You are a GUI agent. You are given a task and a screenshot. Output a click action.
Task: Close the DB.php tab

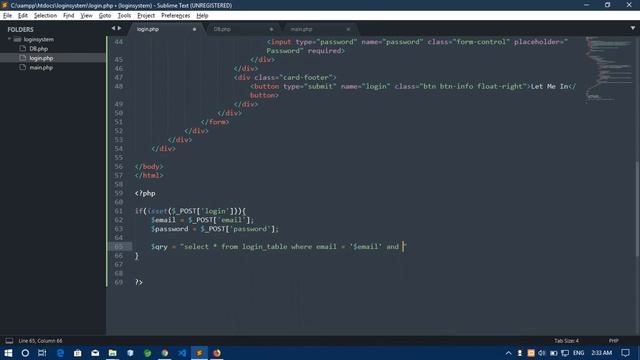271,29
